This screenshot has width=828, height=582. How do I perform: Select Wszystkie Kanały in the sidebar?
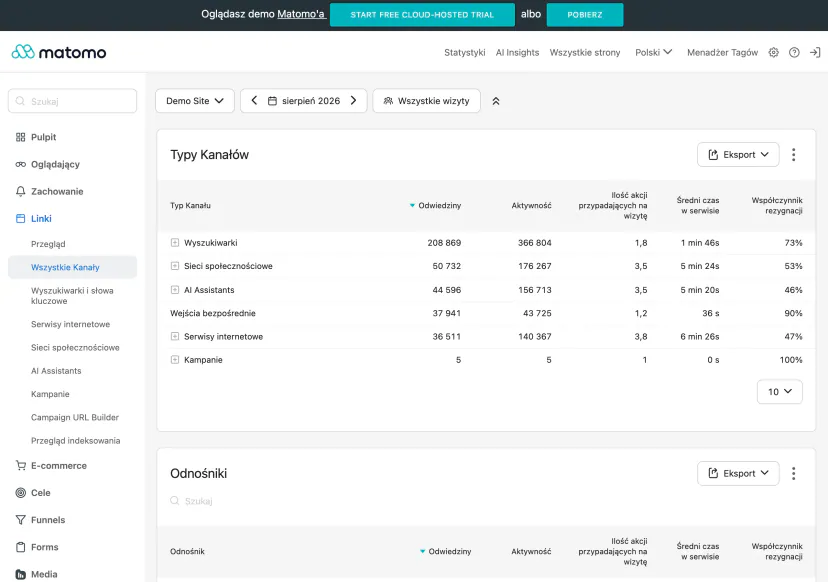coord(72,267)
